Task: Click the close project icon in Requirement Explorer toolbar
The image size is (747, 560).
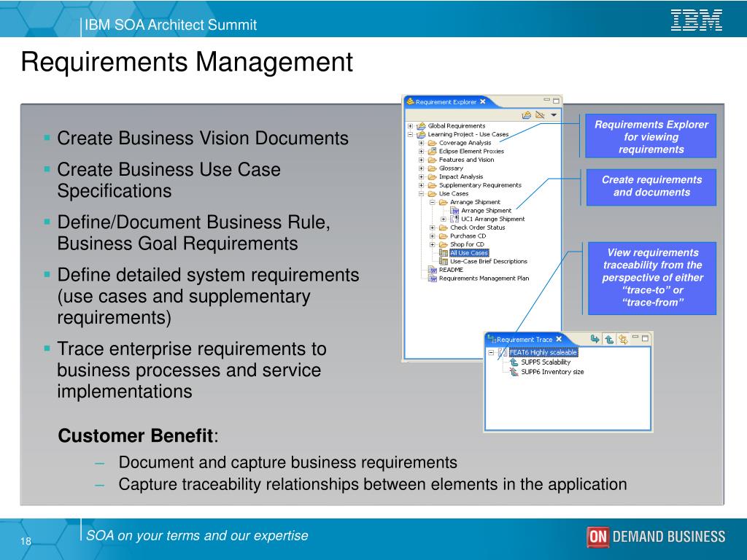Action: [x=540, y=114]
